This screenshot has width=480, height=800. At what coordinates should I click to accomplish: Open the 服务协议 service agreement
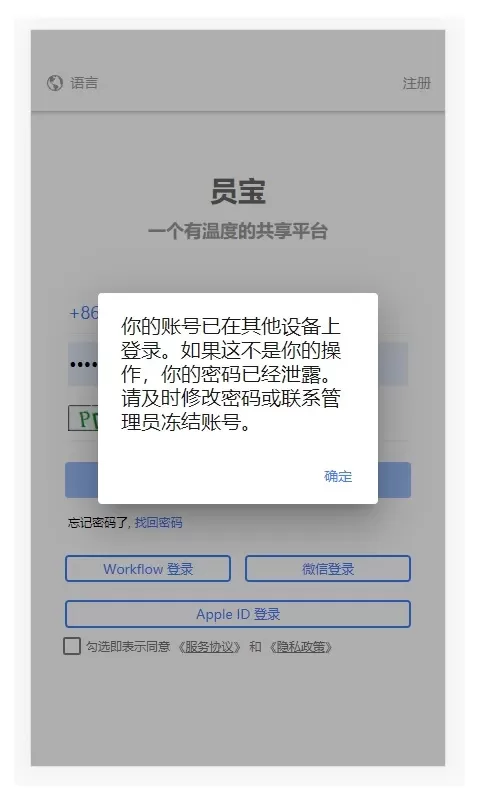coord(209,647)
